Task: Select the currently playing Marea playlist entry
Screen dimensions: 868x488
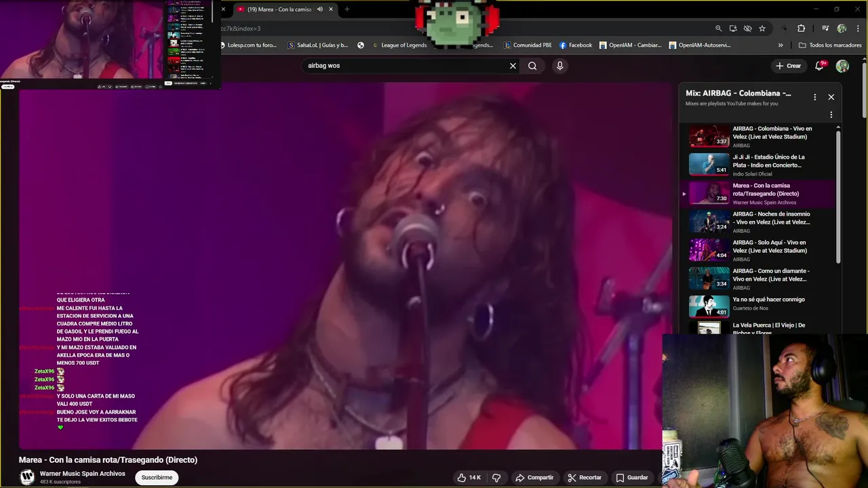Action: [757, 193]
